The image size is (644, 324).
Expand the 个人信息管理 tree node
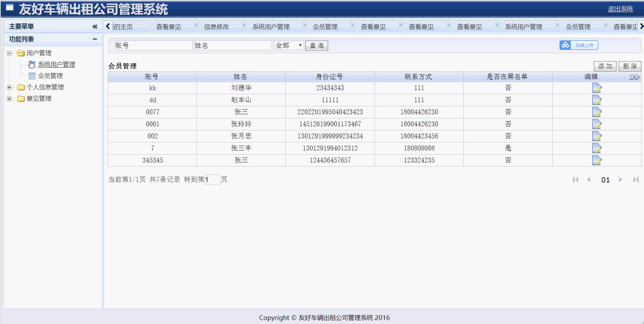tap(9, 87)
